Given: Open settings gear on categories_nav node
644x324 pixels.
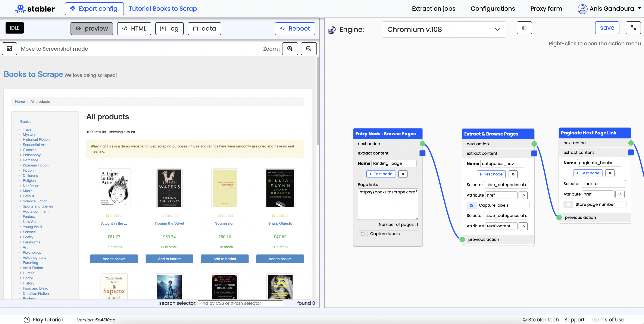Looking at the screenshot, I should click(513, 174).
